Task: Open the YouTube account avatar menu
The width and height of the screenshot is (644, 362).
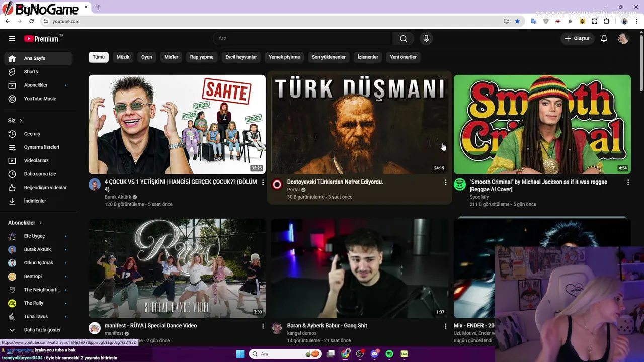Action: [x=623, y=39]
